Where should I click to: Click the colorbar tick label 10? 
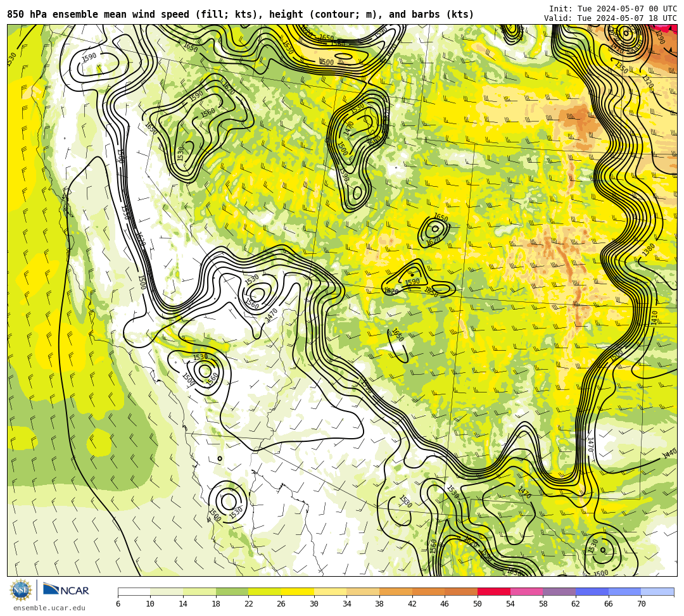(x=151, y=604)
